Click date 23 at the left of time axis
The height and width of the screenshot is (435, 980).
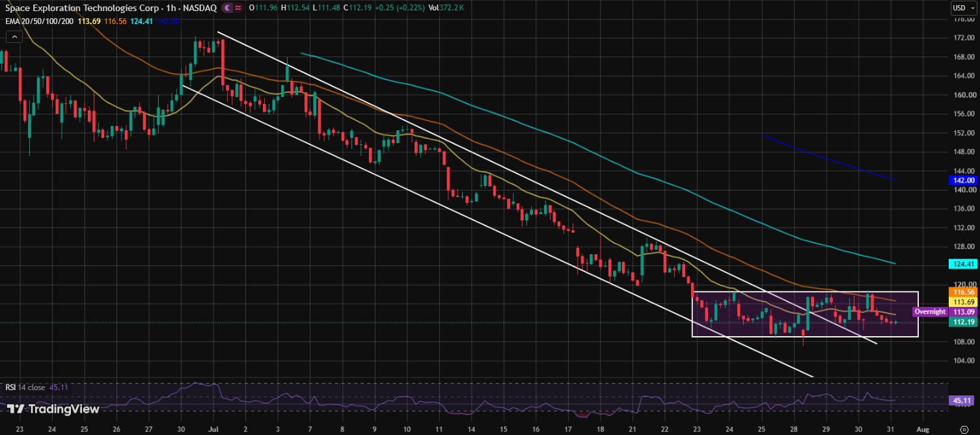tap(20, 430)
